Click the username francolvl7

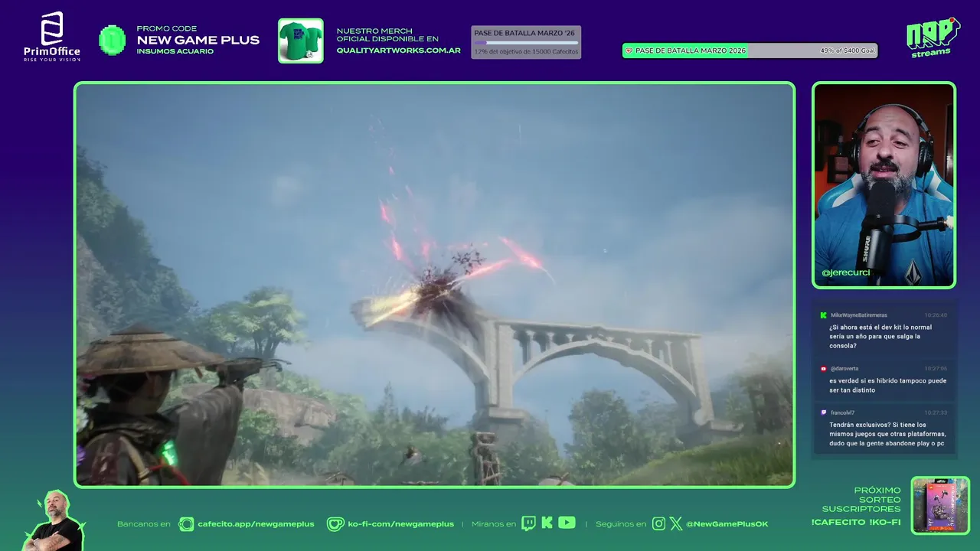coord(842,412)
